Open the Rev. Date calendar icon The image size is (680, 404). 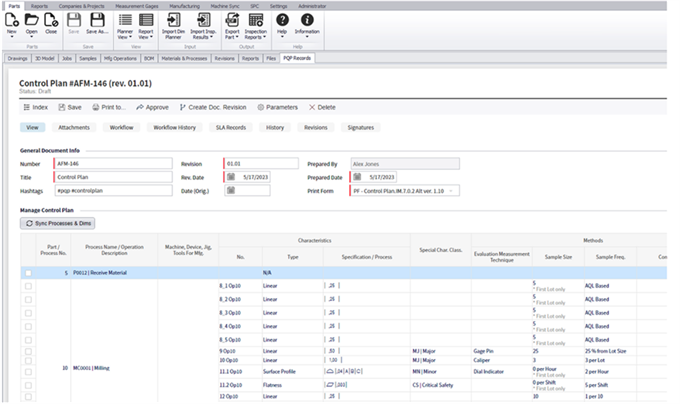tap(230, 177)
